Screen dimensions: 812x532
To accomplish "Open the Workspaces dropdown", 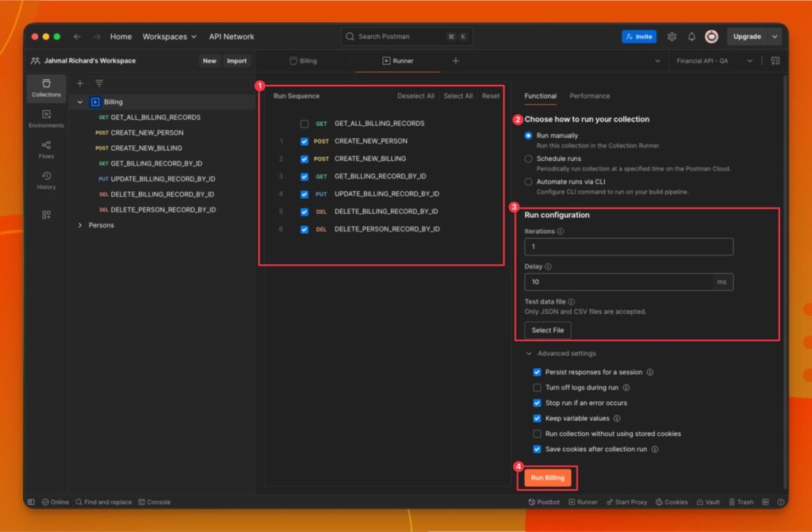I will [x=170, y=36].
